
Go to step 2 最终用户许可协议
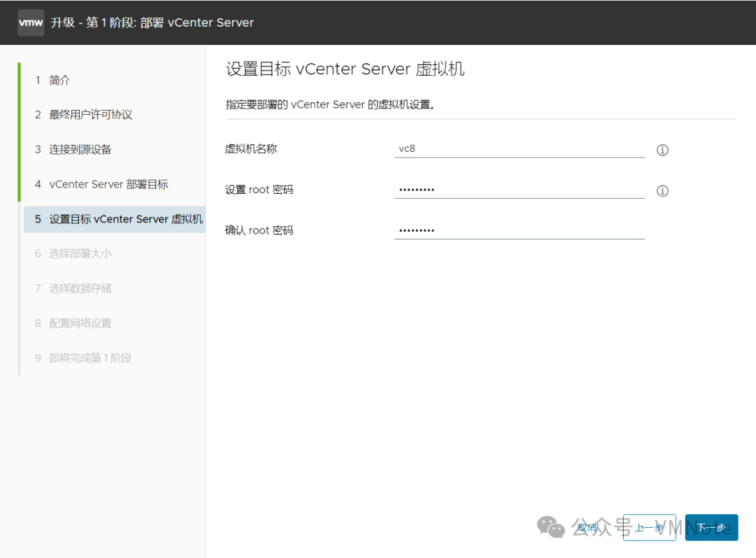83,115
